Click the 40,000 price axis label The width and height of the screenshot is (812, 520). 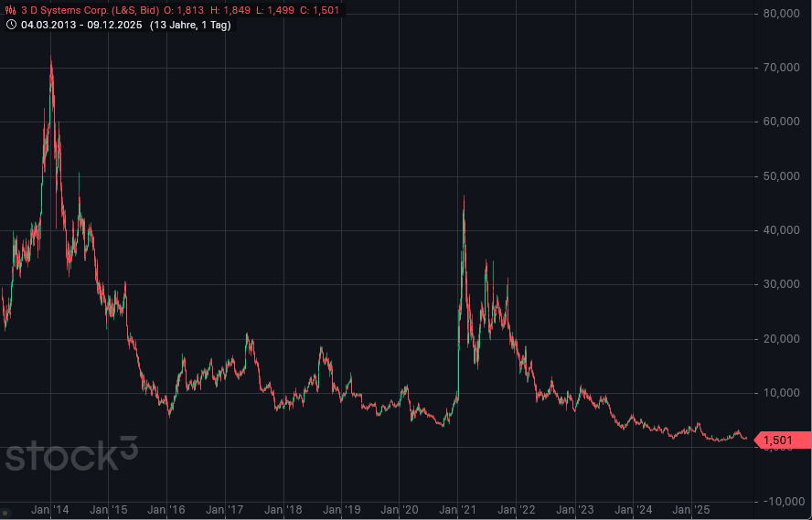pos(781,230)
